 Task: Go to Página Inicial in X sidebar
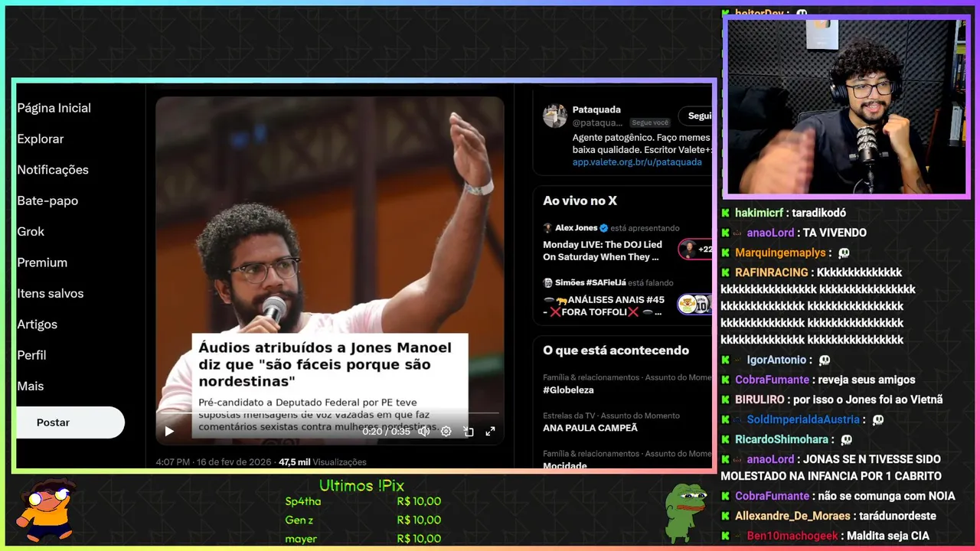(54, 108)
